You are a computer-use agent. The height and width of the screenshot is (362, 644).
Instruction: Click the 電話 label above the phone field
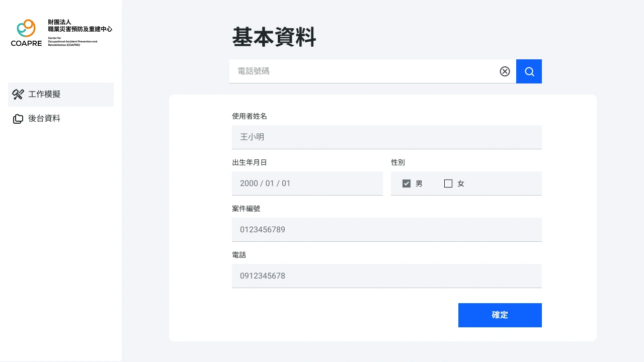239,255
